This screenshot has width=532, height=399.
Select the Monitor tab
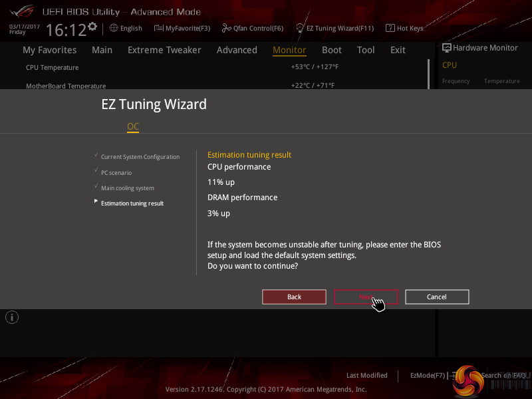point(289,51)
